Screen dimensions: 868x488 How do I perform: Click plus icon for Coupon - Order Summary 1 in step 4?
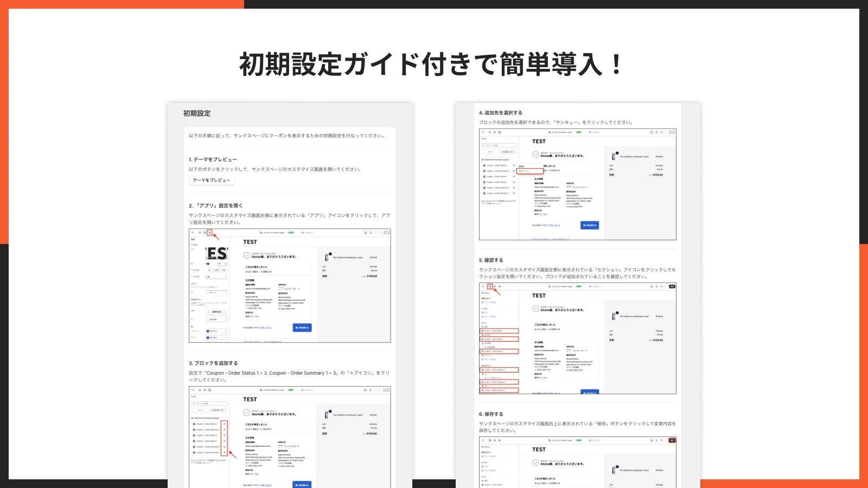coord(514,193)
